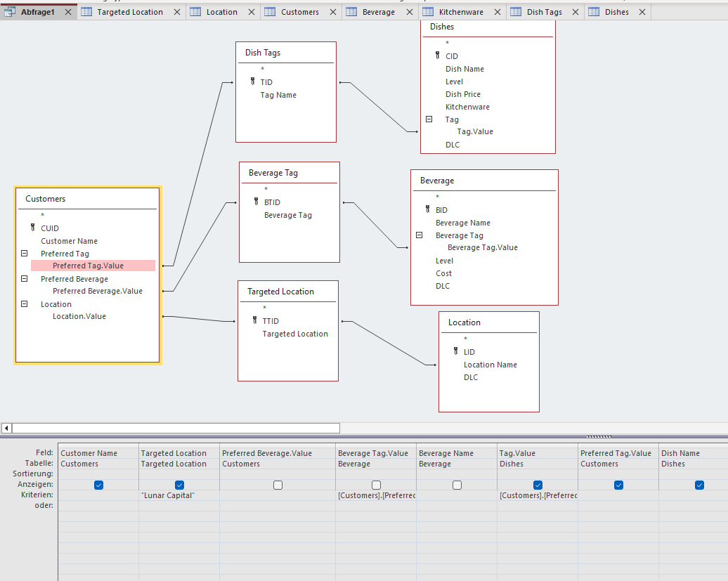The width and height of the screenshot is (728, 581).
Task: Open the Dish Tags tab
Action: click(x=545, y=12)
